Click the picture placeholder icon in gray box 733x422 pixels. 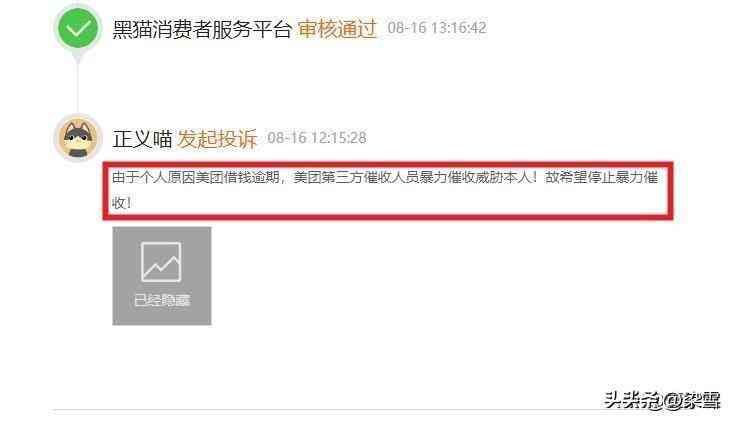161,262
